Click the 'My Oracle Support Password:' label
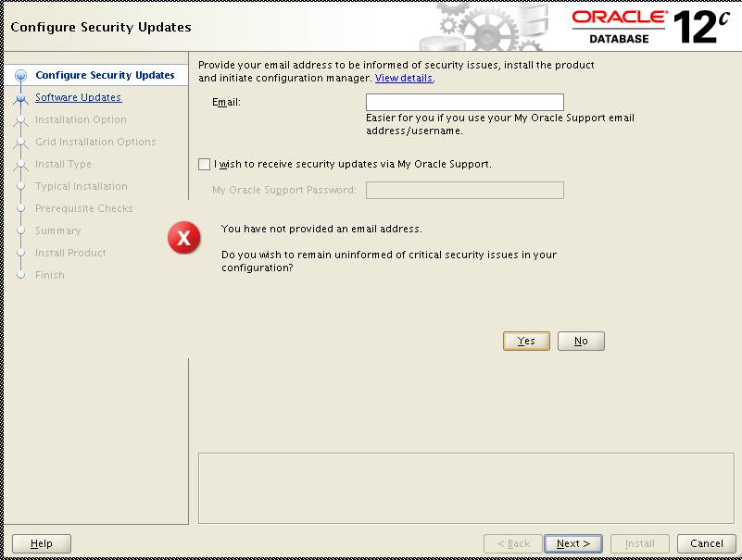The image size is (742, 560). (284, 190)
